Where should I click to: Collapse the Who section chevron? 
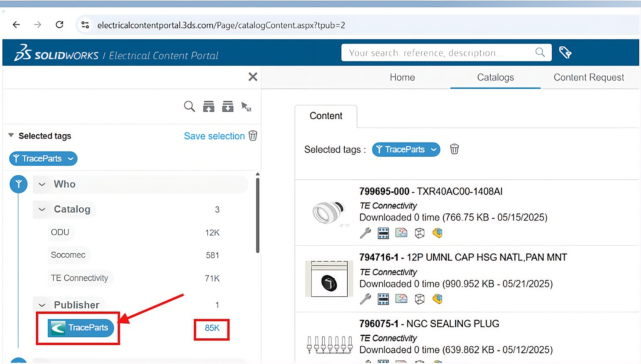coord(42,184)
